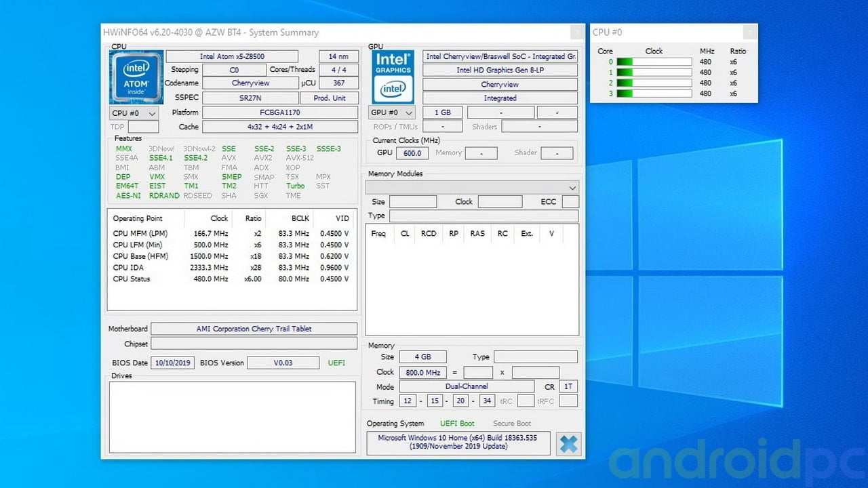The image size is (868, 488).
Task: Click the Dual-Channel mode field
Action: coord(466,386)
